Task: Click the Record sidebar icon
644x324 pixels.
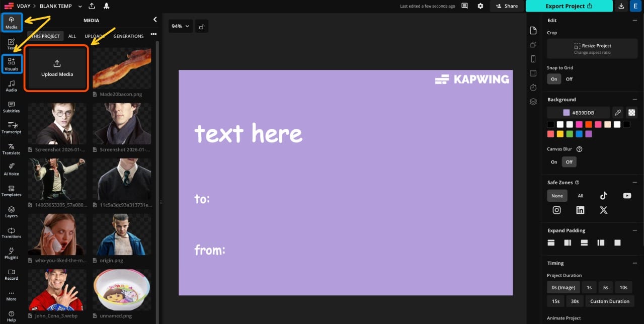Action: pos(11,274)
